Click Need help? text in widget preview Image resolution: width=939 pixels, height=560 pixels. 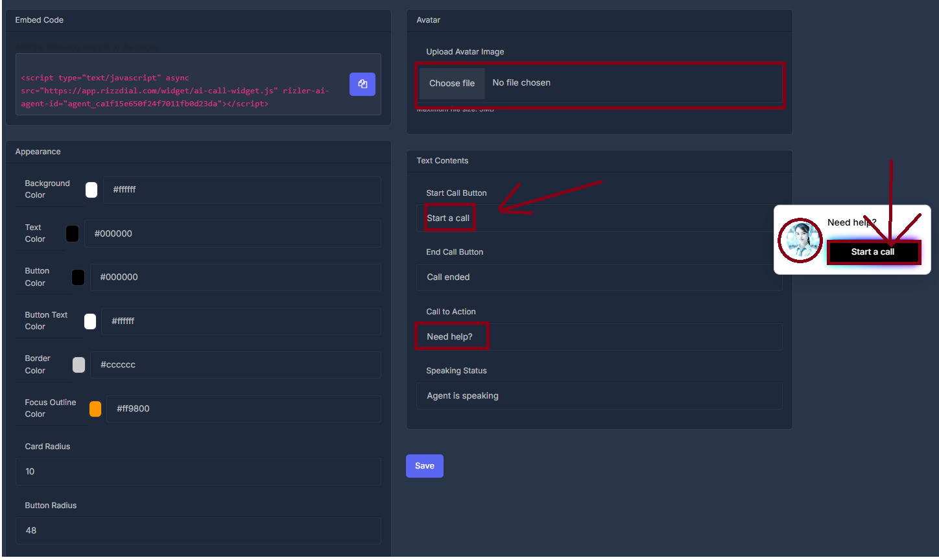(851, 222)
